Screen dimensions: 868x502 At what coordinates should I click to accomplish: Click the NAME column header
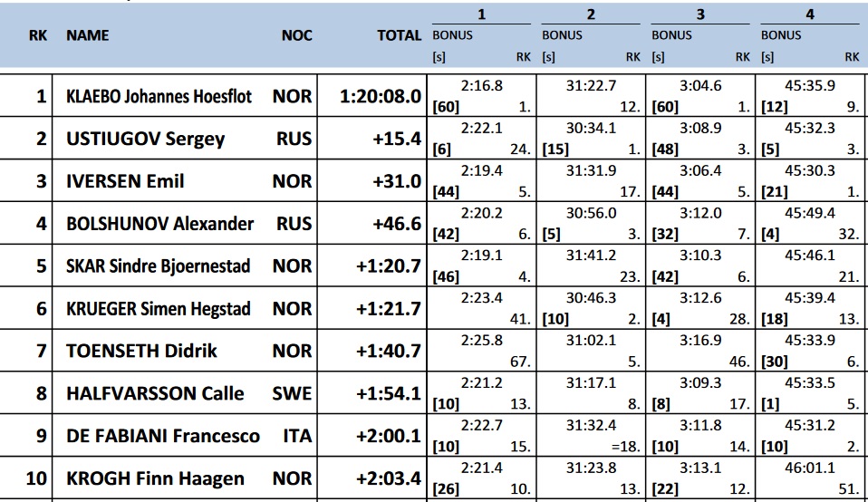point(88,35)
